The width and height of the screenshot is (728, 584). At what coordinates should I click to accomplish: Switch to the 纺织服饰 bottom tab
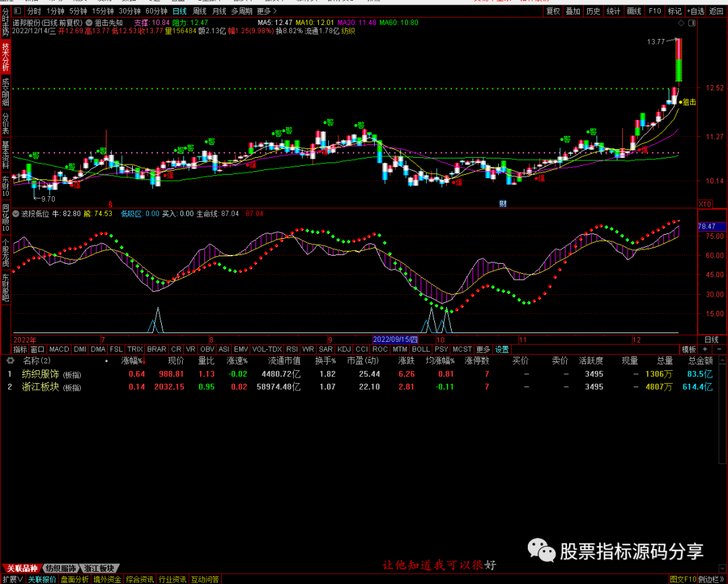pos(60,568)
